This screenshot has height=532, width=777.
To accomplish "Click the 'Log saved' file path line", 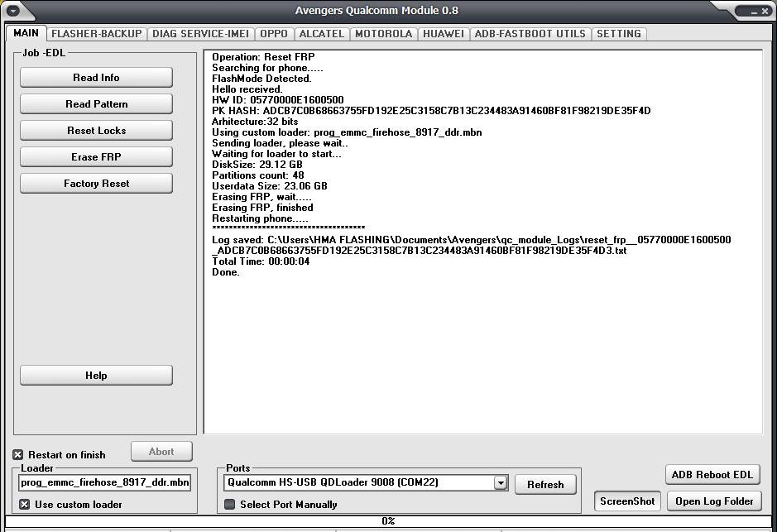I will pos(472,245).
